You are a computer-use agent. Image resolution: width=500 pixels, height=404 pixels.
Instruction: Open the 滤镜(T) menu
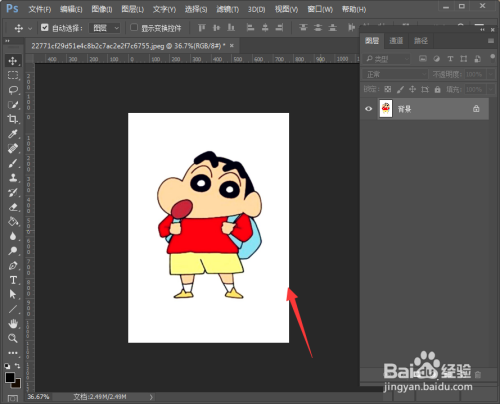(228, 9)
